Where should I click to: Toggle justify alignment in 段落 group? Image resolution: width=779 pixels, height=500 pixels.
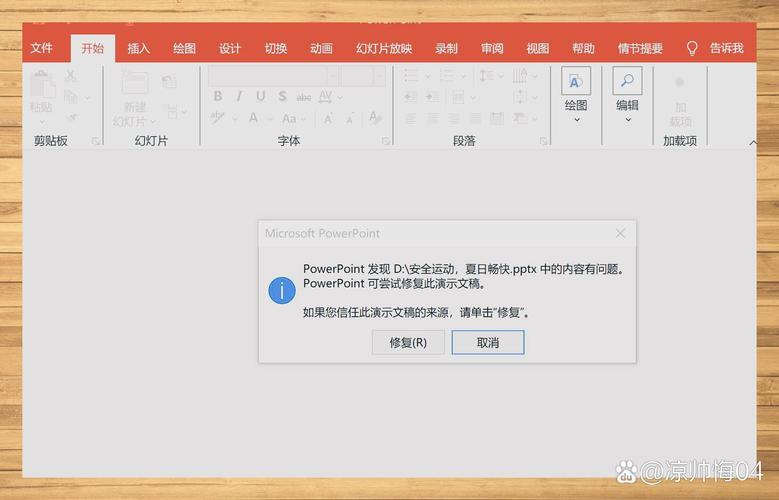click(475, 119)
